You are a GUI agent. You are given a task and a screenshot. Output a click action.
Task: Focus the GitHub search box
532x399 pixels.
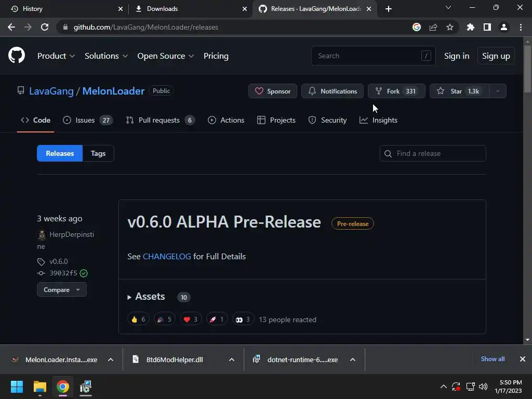tap(373, 56)
